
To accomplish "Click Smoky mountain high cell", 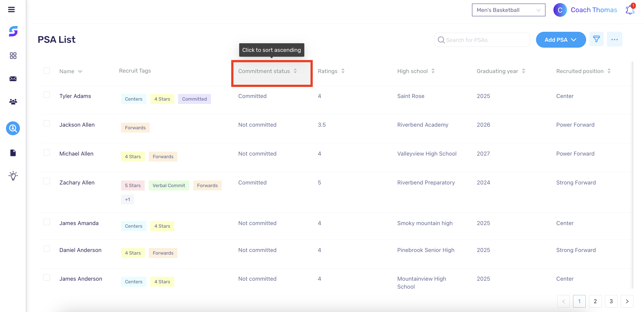I will tap(425, 223).
